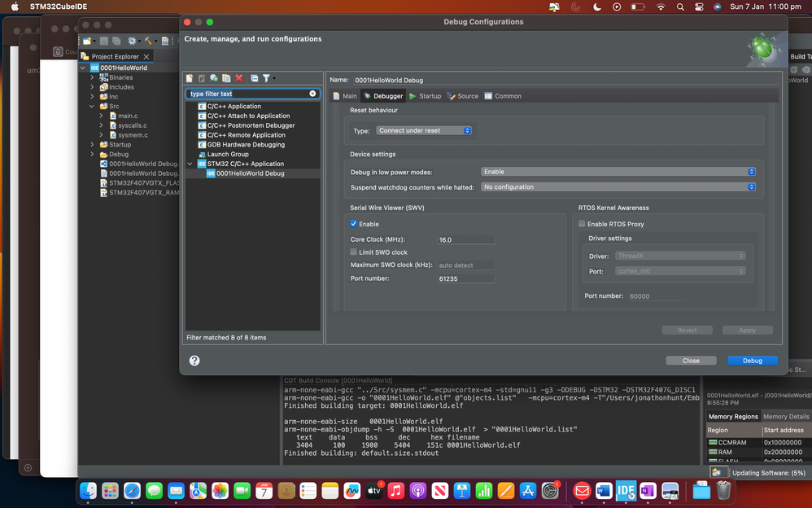Viewport: 812px width, 508px height.
Task: Export the selected launch configuration
Action: click(214, 78)
